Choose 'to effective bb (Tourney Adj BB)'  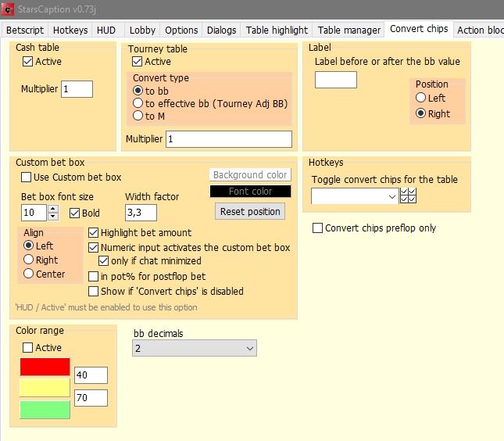[x=138, y=103]
